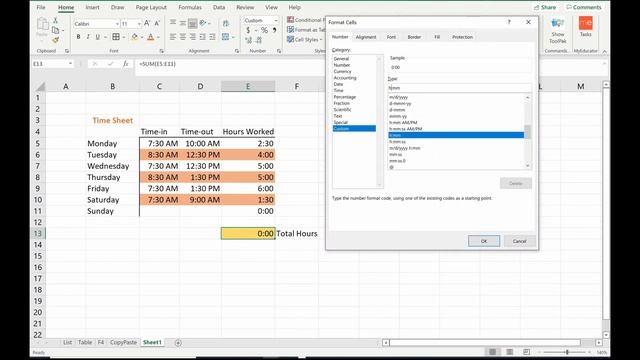Image resolution: width=640 pixels, height=360 pixels.
Task: Click the Copy icon in Clipboard
Action: coord(56,30)
